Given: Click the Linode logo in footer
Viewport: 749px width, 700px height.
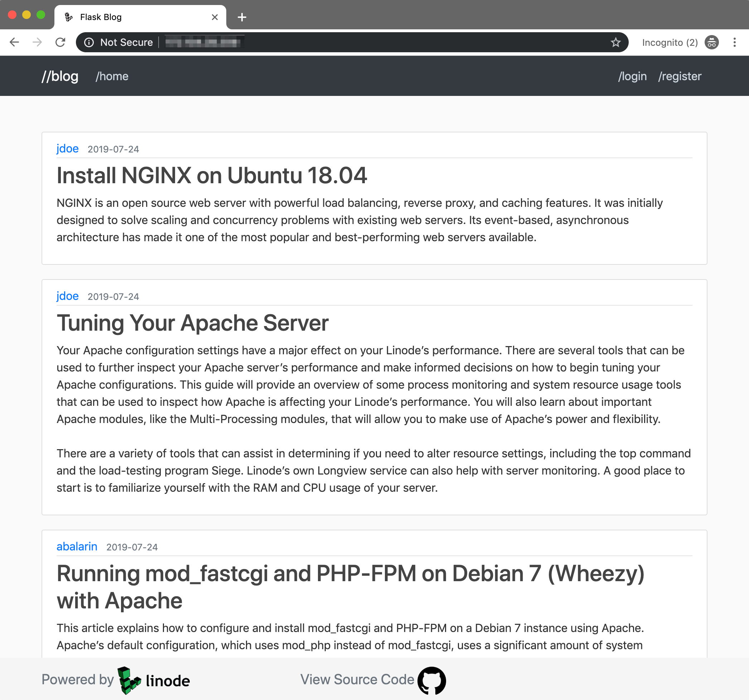Looking at the screenshot, I should pyautogui.click(x=154, y=680).
